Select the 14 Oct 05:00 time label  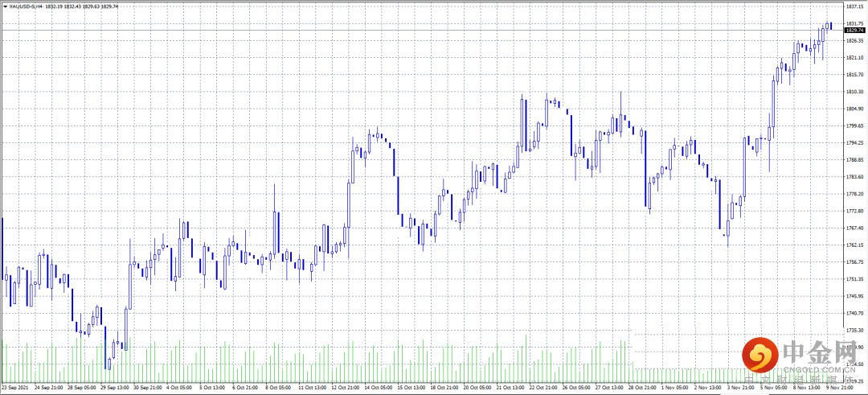(379, 389)
